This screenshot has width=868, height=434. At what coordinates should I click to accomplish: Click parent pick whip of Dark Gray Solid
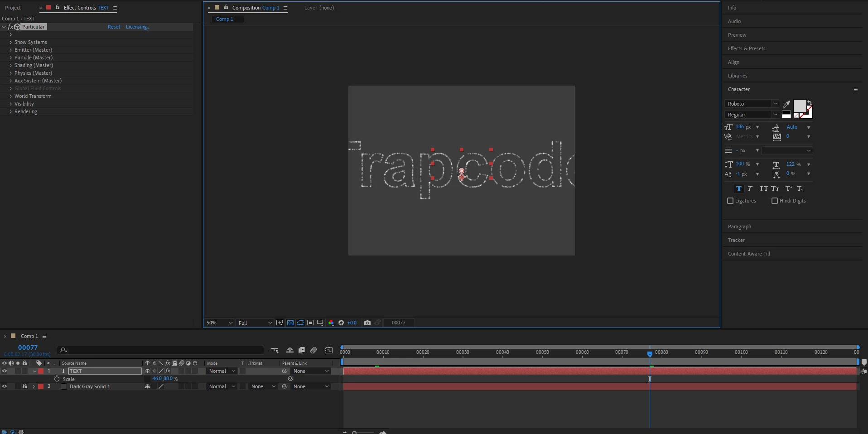point(285,386)
